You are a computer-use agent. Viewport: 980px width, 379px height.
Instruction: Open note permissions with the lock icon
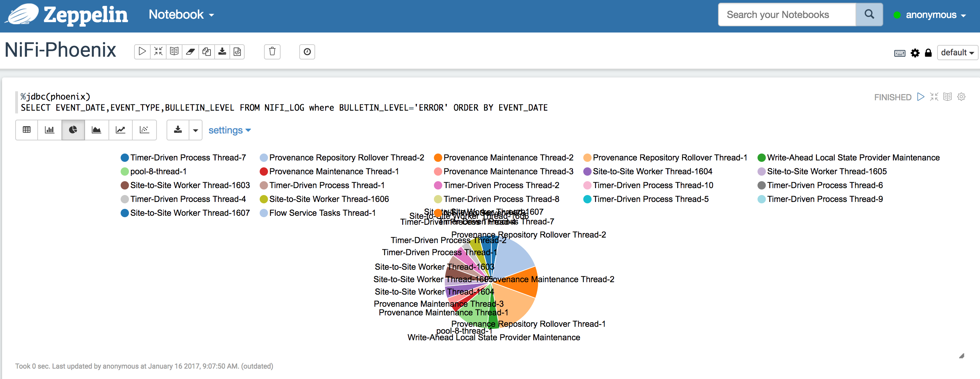click(928, 53)
